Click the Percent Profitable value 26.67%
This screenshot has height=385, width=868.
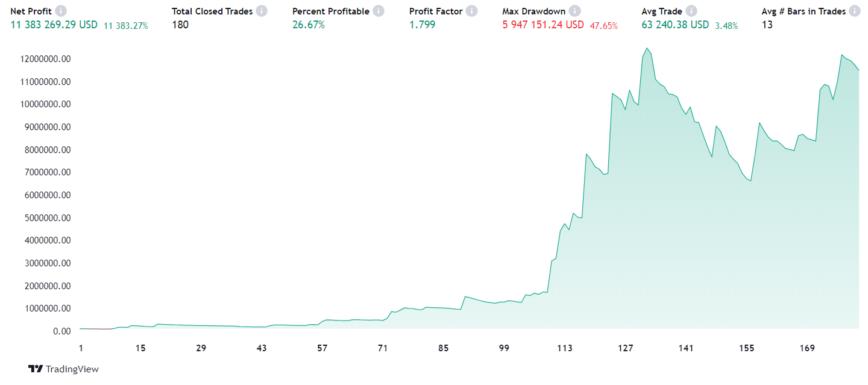click(x=309, y=25)
